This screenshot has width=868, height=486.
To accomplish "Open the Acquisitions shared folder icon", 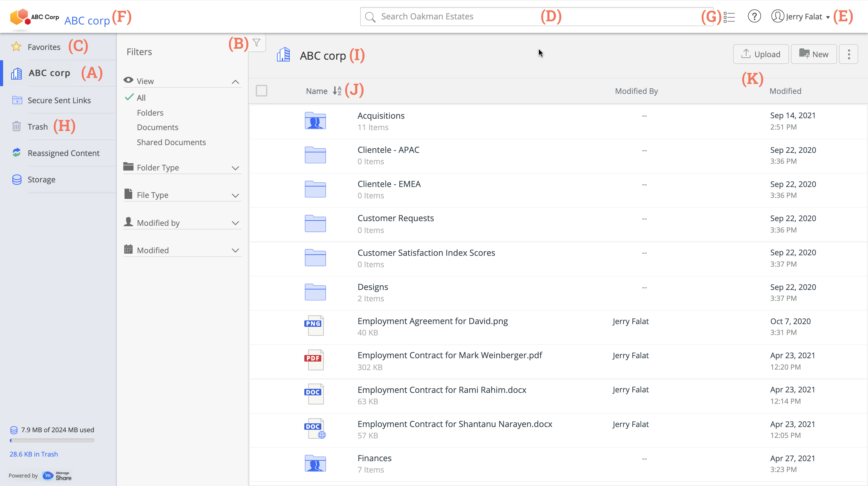I will click(x=315, y=121).
